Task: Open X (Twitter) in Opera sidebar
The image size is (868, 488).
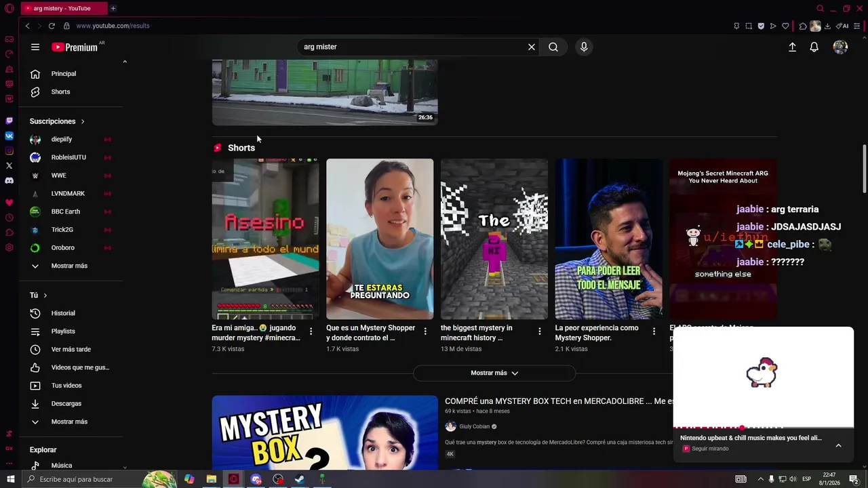Action: [9, 165]
